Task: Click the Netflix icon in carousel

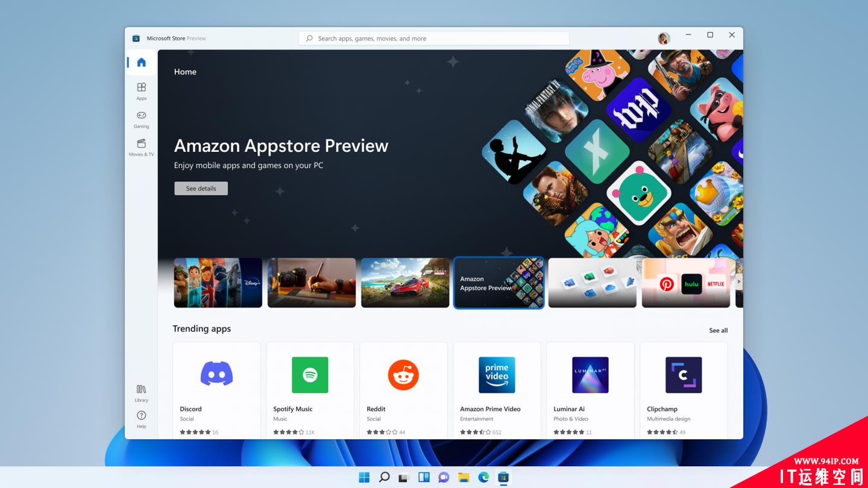Action: [716, 284]
